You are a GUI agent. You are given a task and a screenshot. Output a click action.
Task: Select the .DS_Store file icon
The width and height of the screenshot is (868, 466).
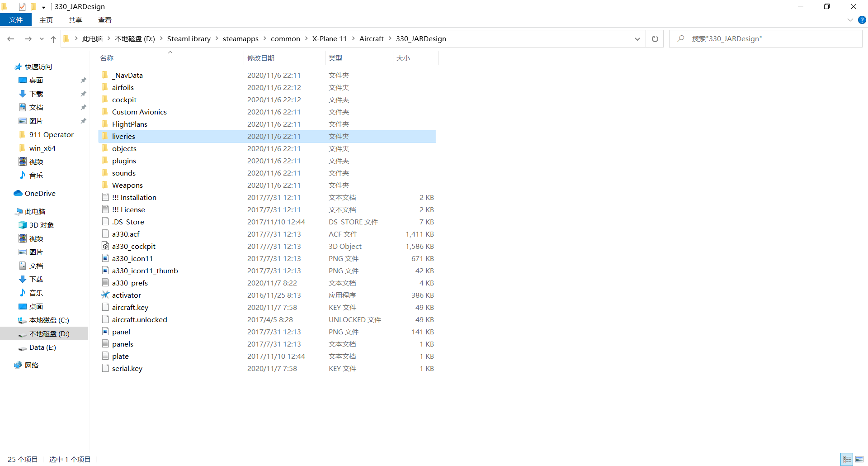click(x=105, y=222)
